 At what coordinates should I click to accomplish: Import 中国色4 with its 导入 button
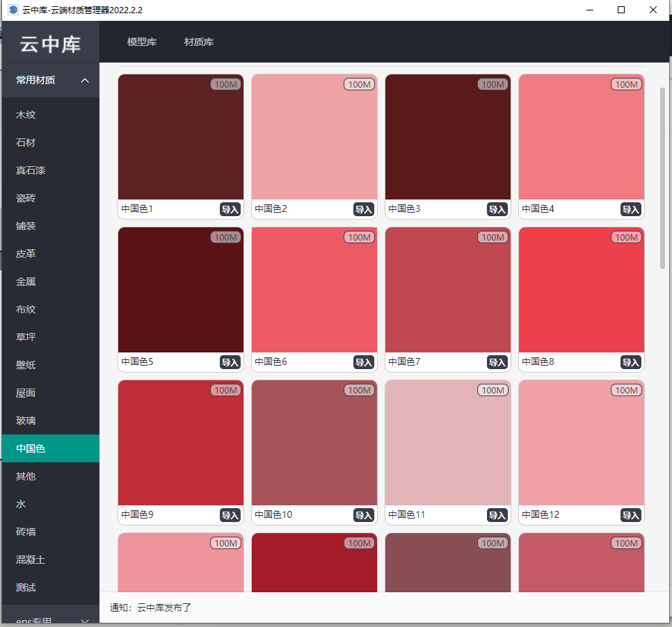click(x=631, y=209)
